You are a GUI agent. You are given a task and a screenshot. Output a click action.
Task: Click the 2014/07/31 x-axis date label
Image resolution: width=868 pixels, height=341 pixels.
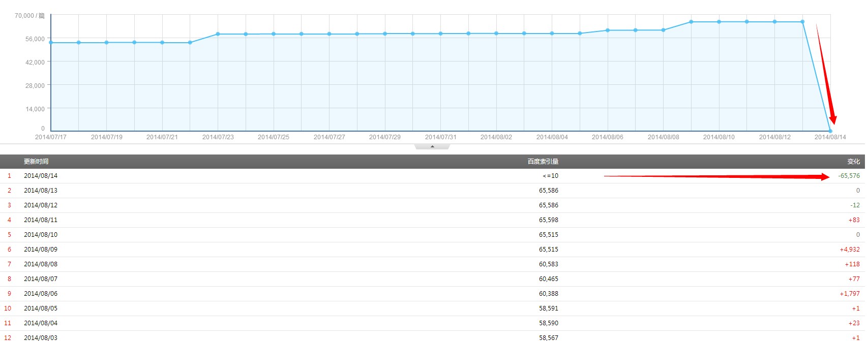[x=440, y=137]
